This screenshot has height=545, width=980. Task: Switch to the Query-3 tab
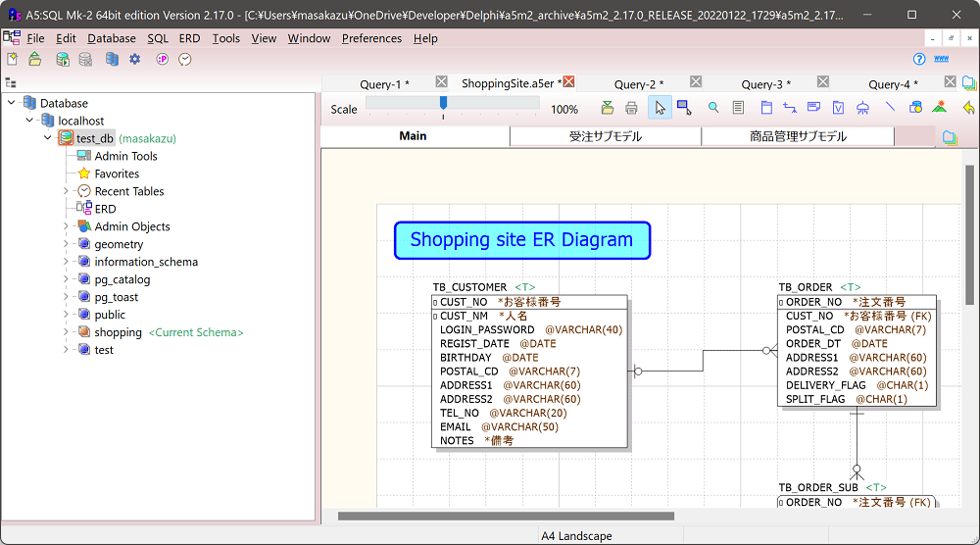point(765,84)
